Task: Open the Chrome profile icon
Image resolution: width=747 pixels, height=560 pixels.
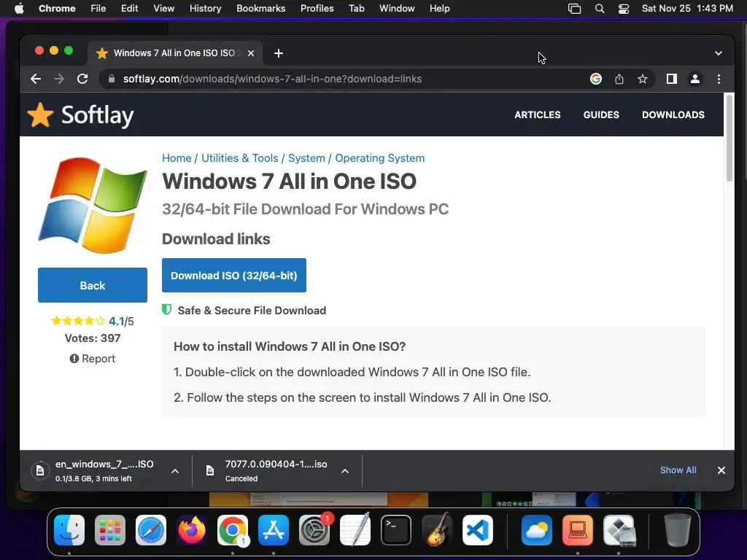Action: click(x=695, y=79)
